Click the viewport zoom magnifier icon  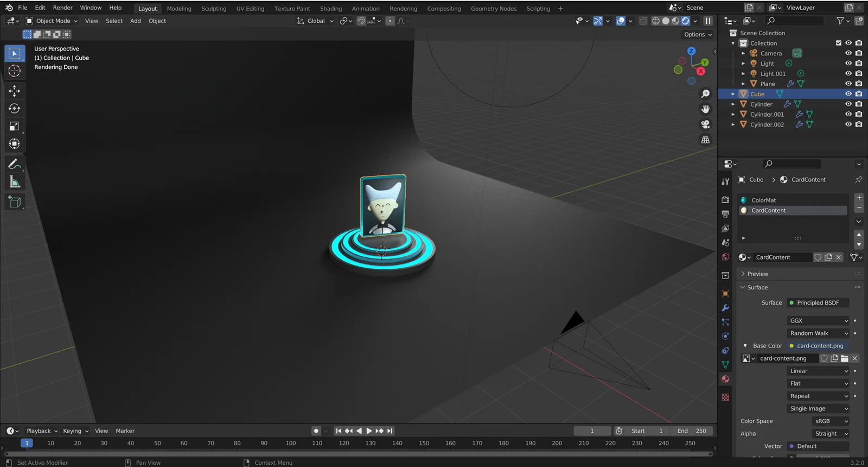pos(705,94)
